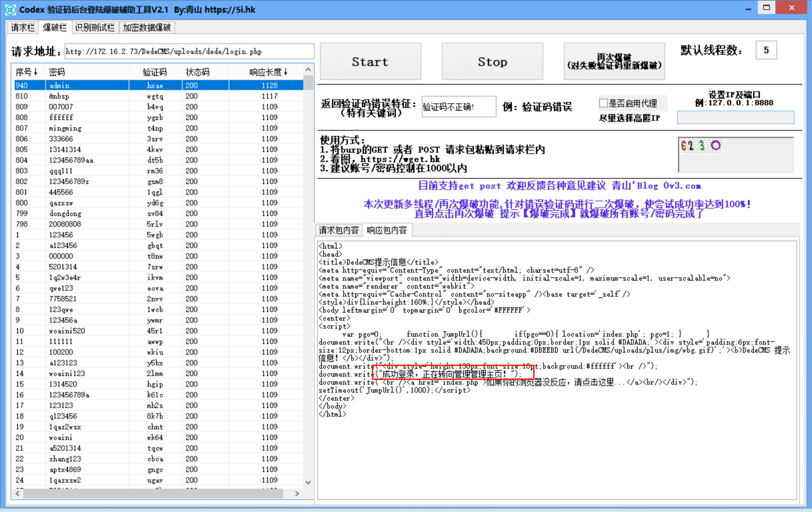This screenshot has width=812, height=512.
Task: Click the DedeCMS提示信息 title line in response
Action: [x=379, y=262]
